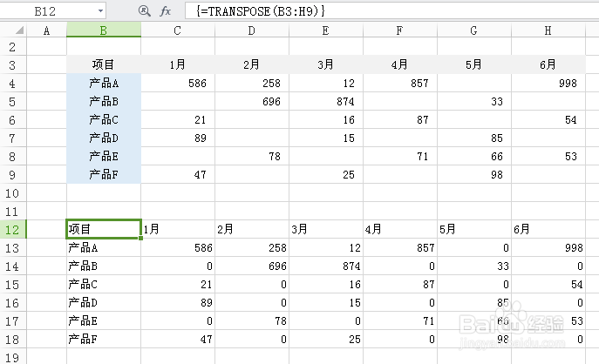Select column E header
Image resolution: width=599 pixels, height=364 pixels.
326,30
